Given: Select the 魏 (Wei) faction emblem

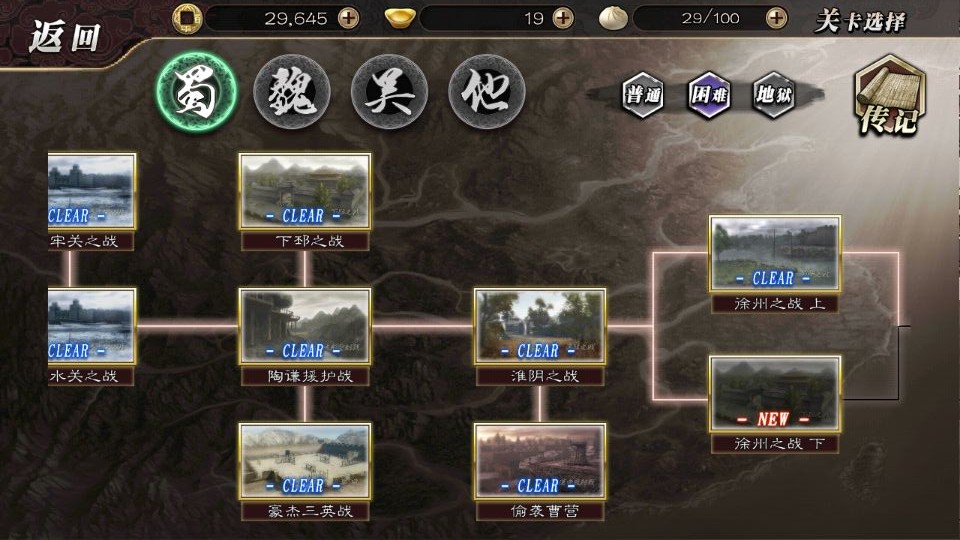Looking at the screenshot, I should 292,92.
